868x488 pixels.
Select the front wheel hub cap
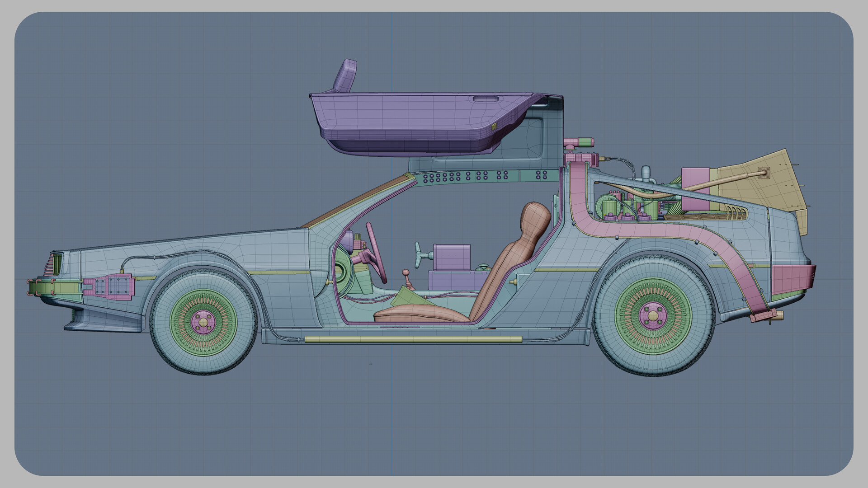click(203, 321)
